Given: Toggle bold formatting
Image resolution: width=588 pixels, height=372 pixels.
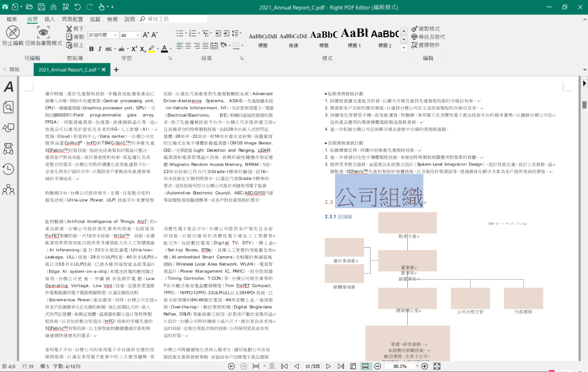Looking at the screenshot, I should point(91,49).
